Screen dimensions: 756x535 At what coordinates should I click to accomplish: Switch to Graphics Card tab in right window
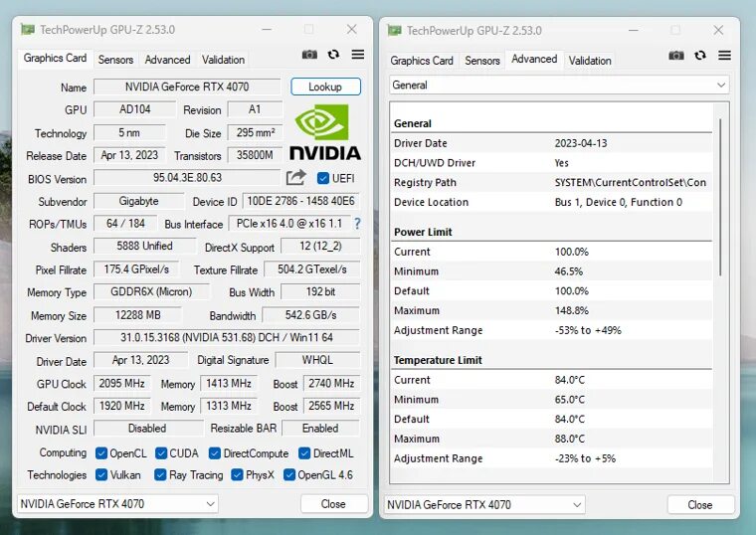pyautogui.click(x=422, y=61)
